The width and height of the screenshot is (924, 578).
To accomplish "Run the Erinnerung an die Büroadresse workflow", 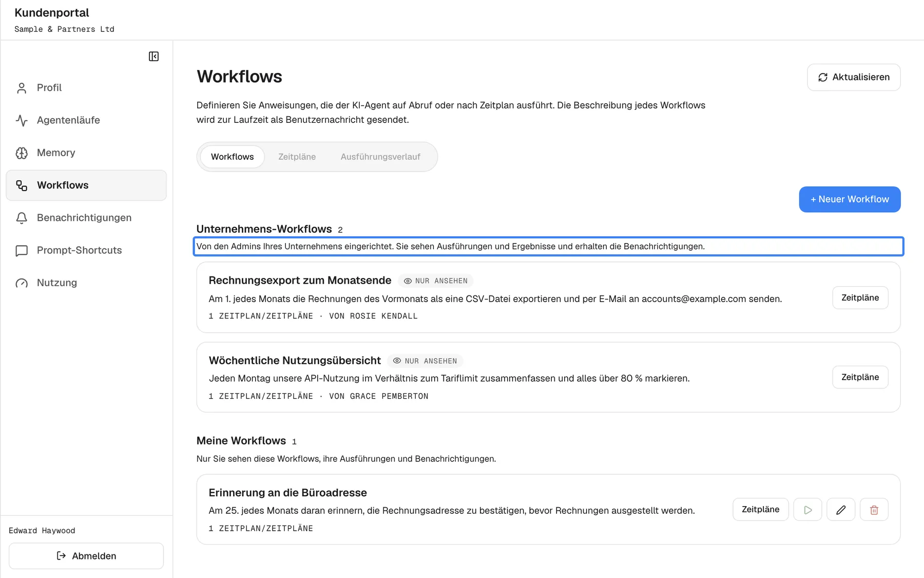I will [x=807, y=510].
